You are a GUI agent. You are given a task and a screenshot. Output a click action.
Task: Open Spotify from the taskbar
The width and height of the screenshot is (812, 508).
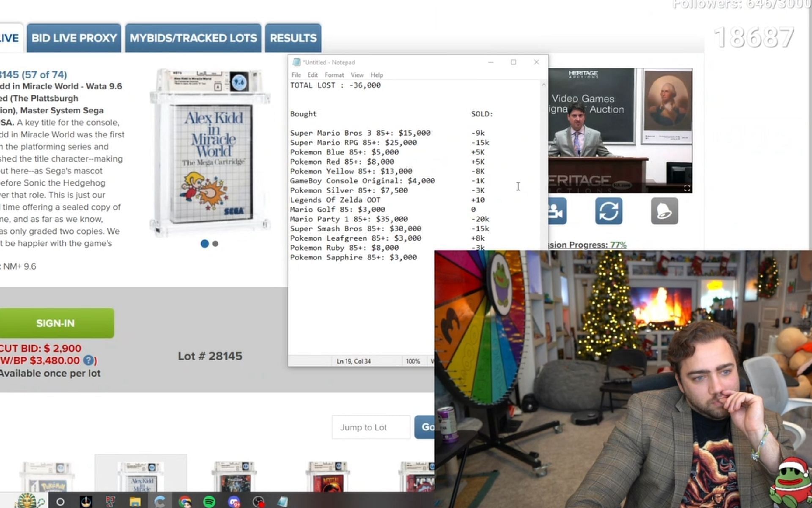click(209, 502)
